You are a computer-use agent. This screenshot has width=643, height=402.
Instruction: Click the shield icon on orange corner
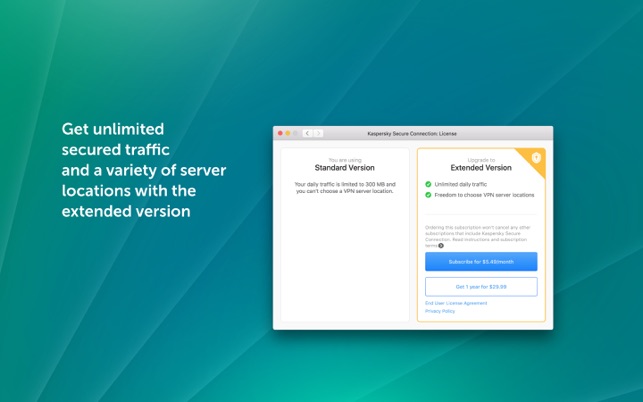pos(536,158)
